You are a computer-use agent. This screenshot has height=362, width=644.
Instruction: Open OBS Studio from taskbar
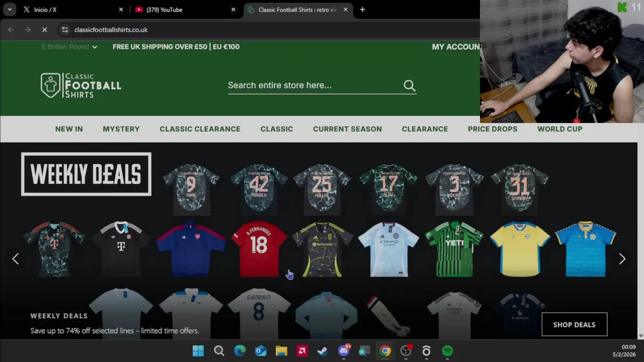(406, 351)
